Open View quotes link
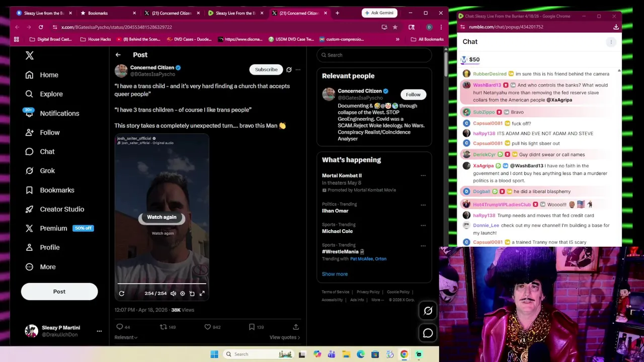 point(285,337)
